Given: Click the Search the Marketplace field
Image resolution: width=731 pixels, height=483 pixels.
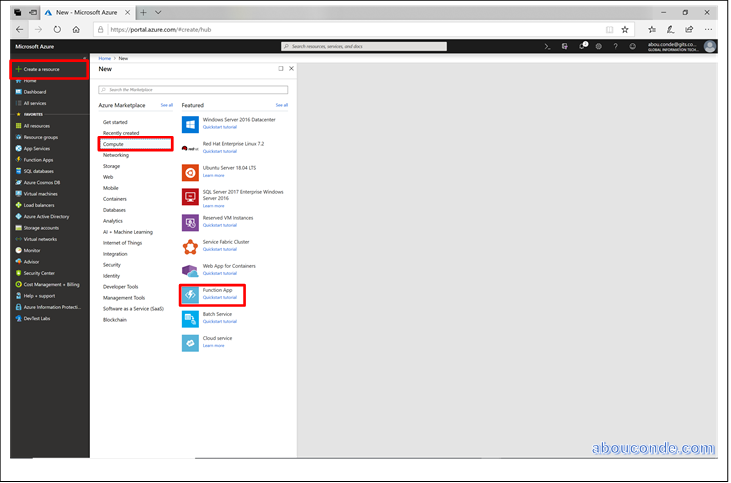Looking at the screenshot, I should click(193, 90).
